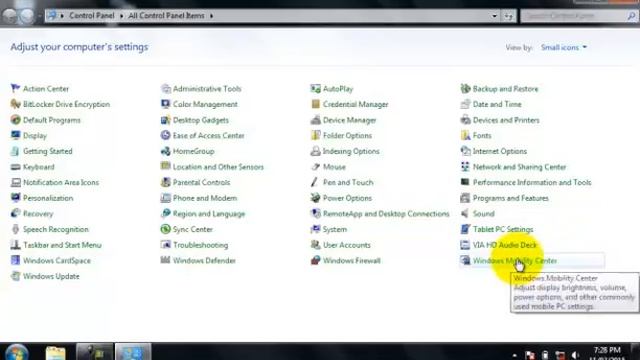
Task: Click the Administrative Tools icon
Action: 165,89
